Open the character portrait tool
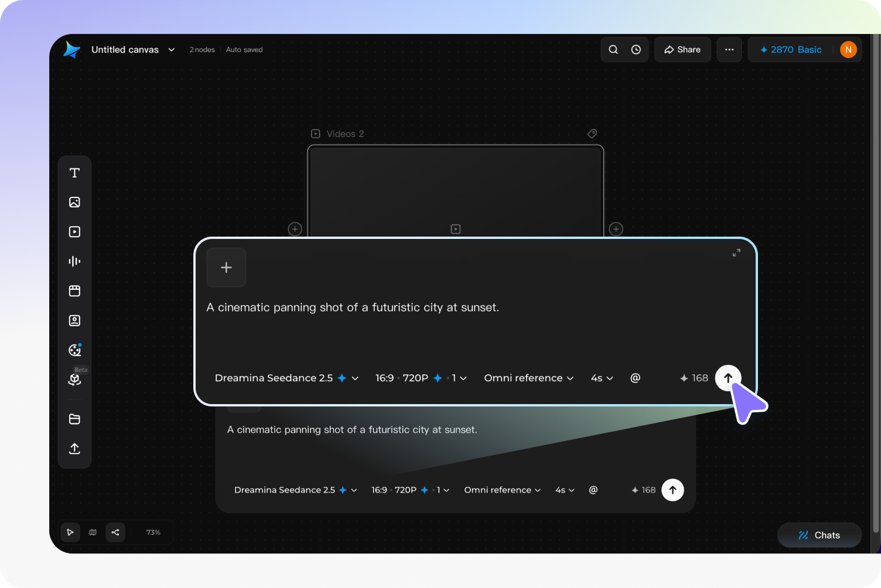881x588 pixels. 74,320
